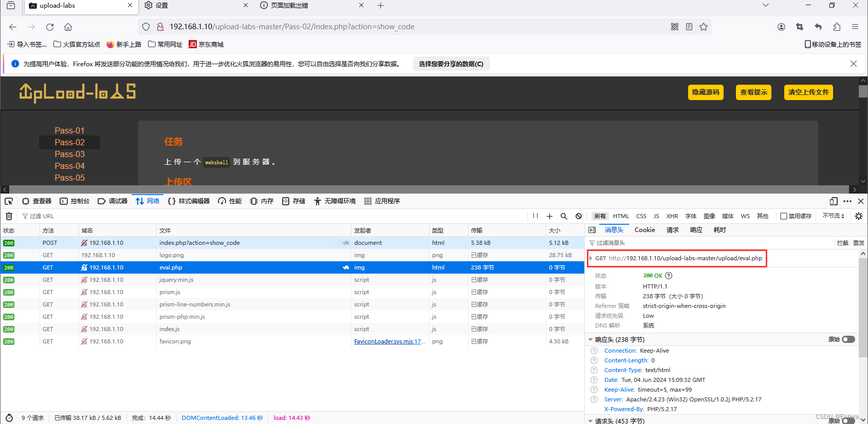Open request blocking panel icon
Image resolution: width=868 pixels, height=424 pixels.
point(579,216)
